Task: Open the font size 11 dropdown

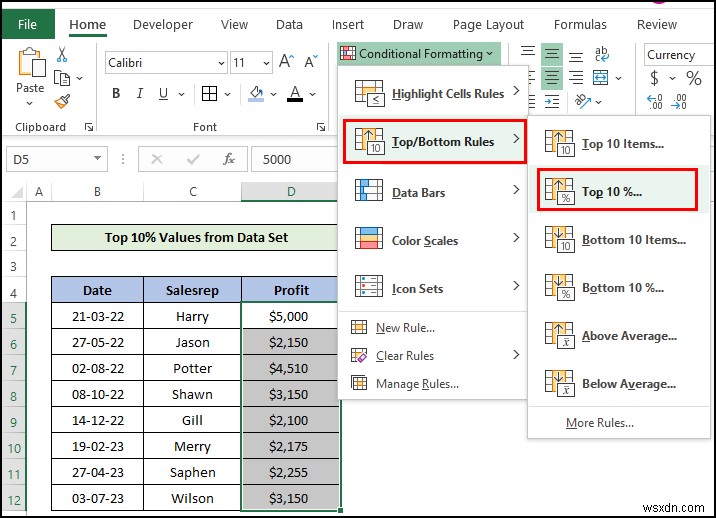Action: (266, 63)
